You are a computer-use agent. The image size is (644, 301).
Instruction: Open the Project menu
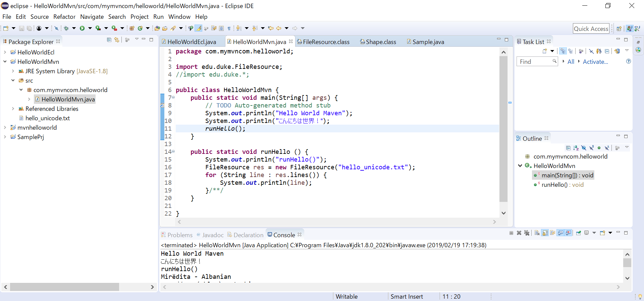[x=140, y=16]
